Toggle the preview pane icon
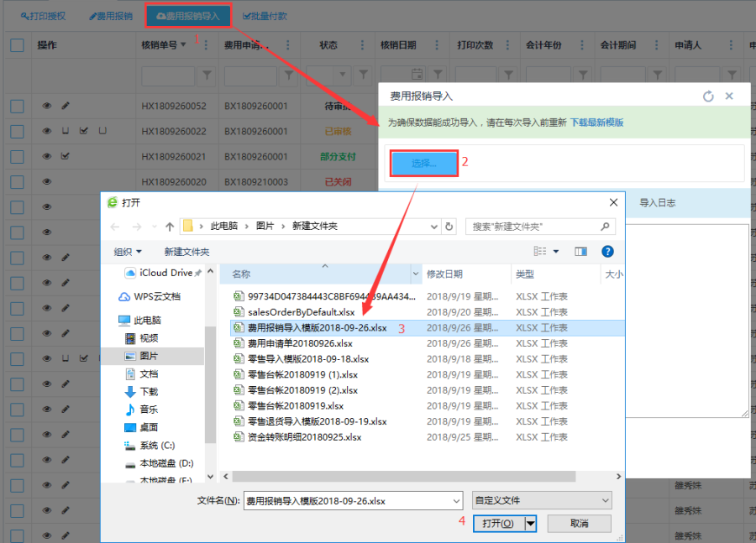The width and height of the screenshot is (756, 543). [580, 251]
